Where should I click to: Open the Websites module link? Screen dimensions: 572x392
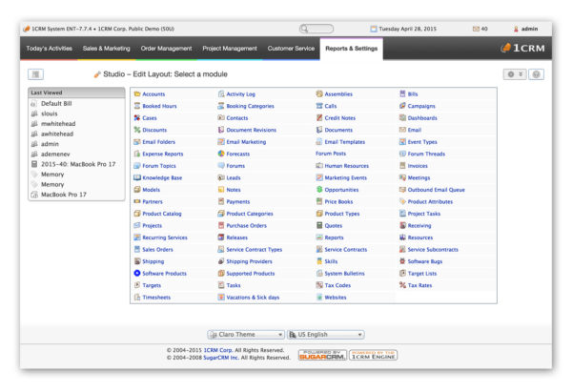336,298
